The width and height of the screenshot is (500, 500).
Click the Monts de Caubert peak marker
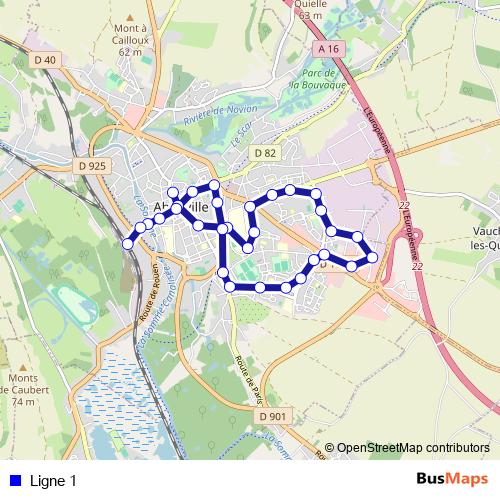[x=23, y=367]
